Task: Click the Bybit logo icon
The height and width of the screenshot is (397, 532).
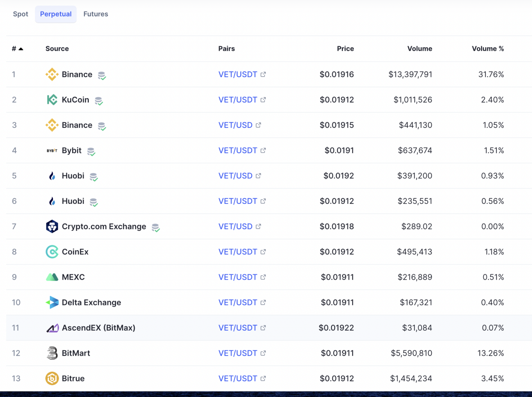Action: [52, 151]
